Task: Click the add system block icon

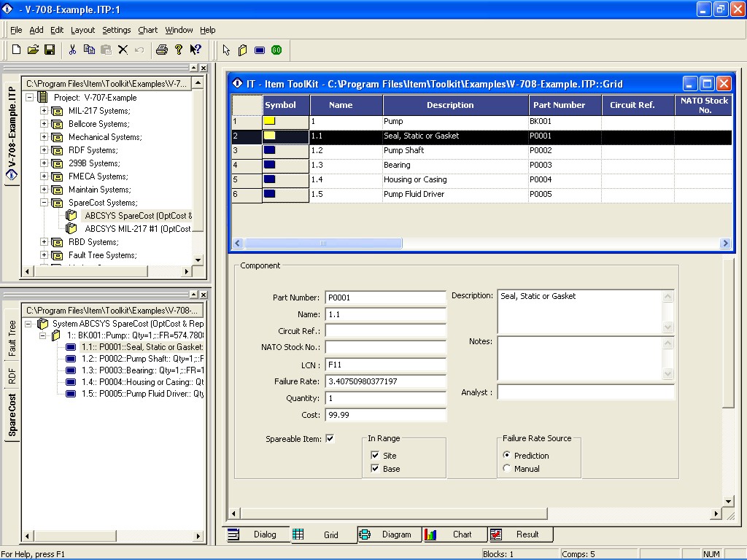Action: [242, 50]
